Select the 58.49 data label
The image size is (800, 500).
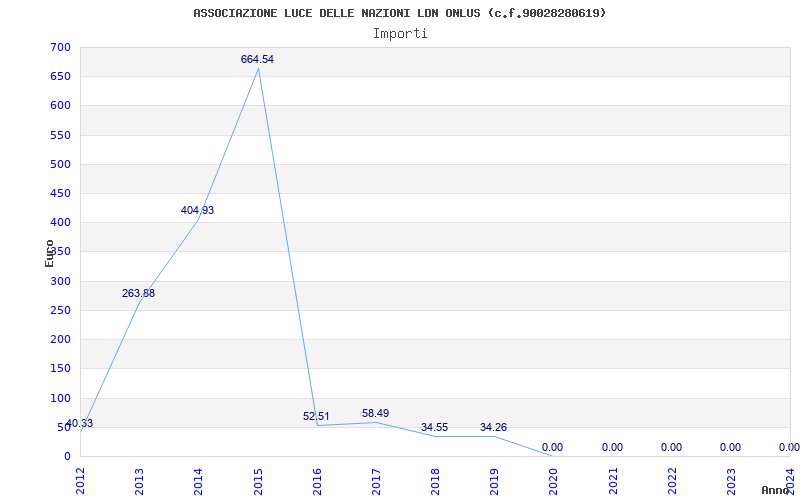pyautogui.click(x=376, y=413)
